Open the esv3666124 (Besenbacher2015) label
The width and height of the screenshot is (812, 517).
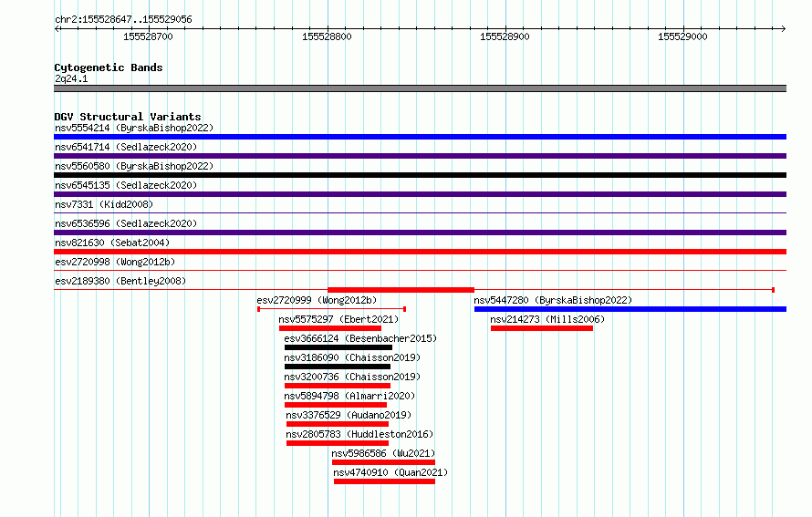pos(360,338)
